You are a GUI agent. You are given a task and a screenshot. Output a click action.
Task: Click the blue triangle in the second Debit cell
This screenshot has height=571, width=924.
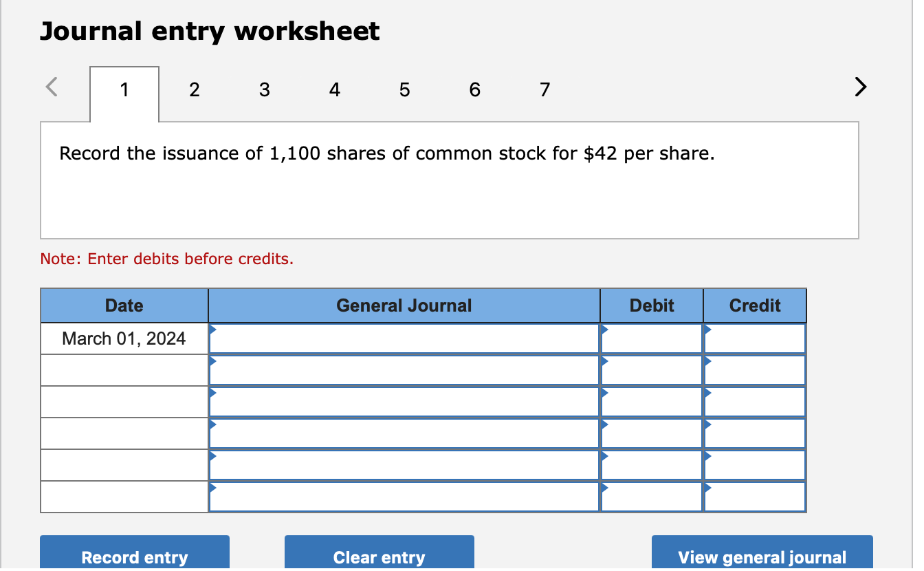604,363
